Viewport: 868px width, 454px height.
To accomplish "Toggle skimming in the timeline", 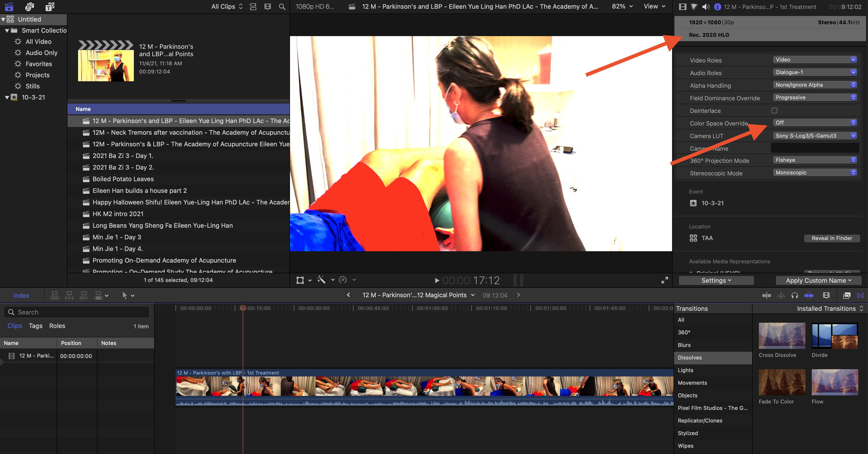I will click(x=766, y=295).
